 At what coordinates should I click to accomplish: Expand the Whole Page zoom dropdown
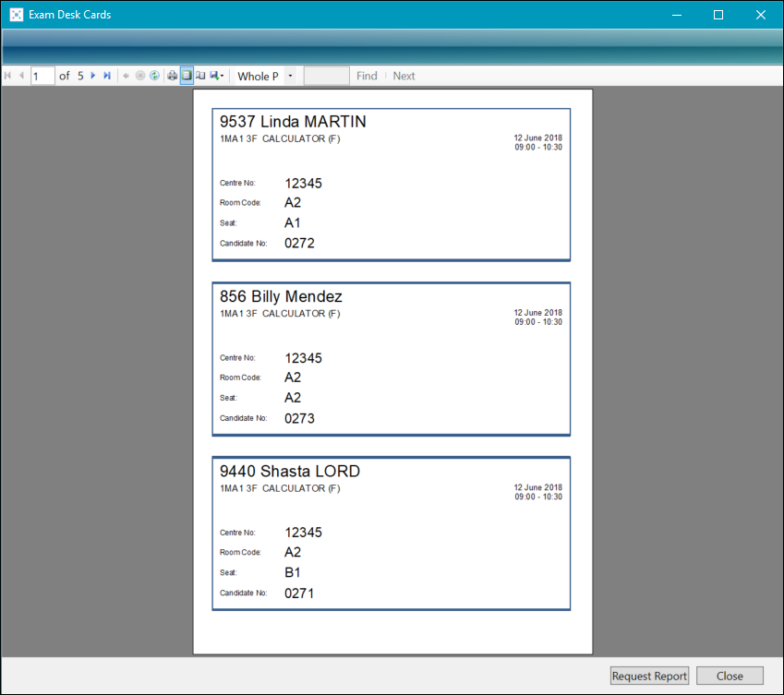(x=290, y=76)
